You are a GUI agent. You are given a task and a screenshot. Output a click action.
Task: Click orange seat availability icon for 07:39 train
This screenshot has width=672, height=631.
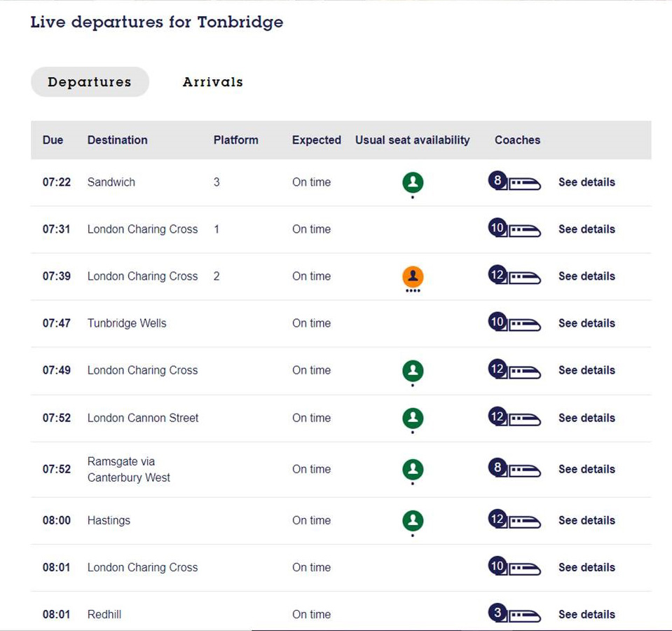(x=413, y=276)
